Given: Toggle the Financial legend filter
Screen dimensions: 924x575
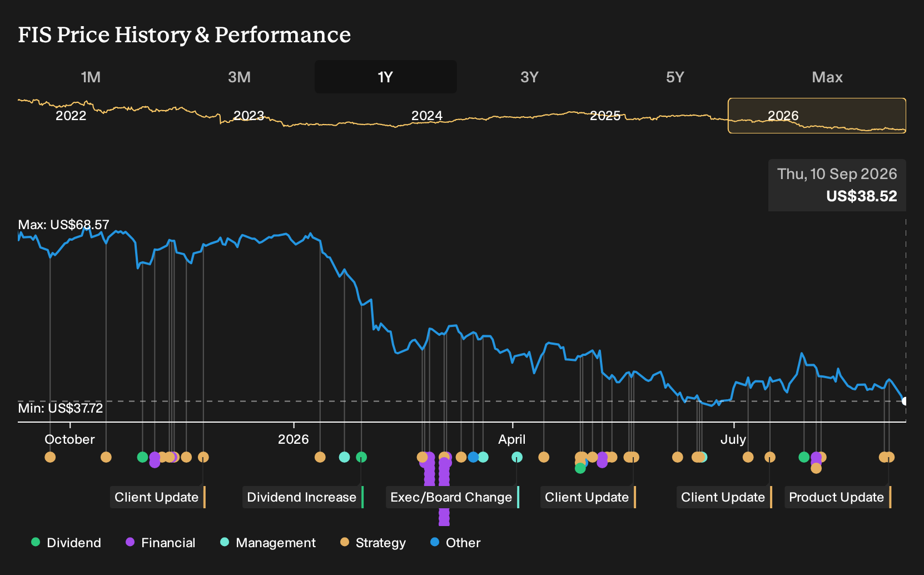Looking at the screenshot, I should point(161,543).
